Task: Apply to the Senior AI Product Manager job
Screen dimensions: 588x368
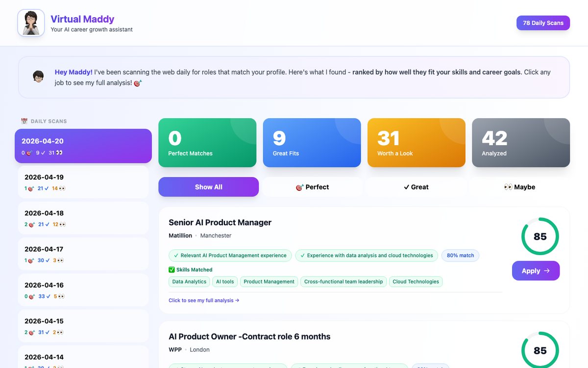Action: [x=536, y=271]
